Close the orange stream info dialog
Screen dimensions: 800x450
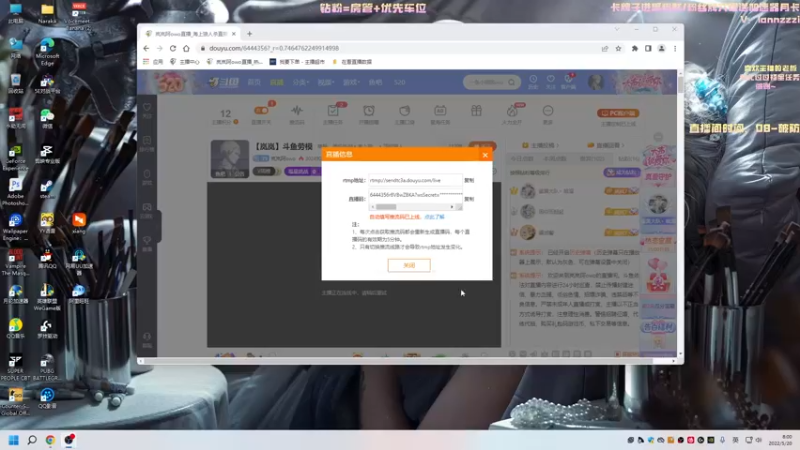click(x=485, y=155)
